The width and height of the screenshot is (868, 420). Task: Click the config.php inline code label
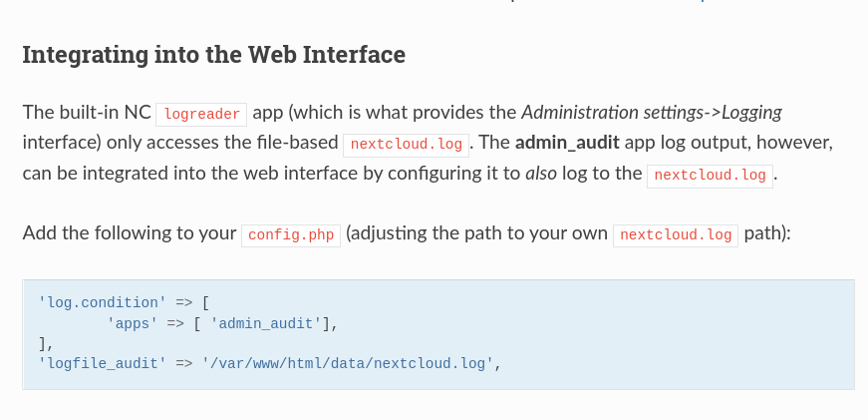pos(291,235)
